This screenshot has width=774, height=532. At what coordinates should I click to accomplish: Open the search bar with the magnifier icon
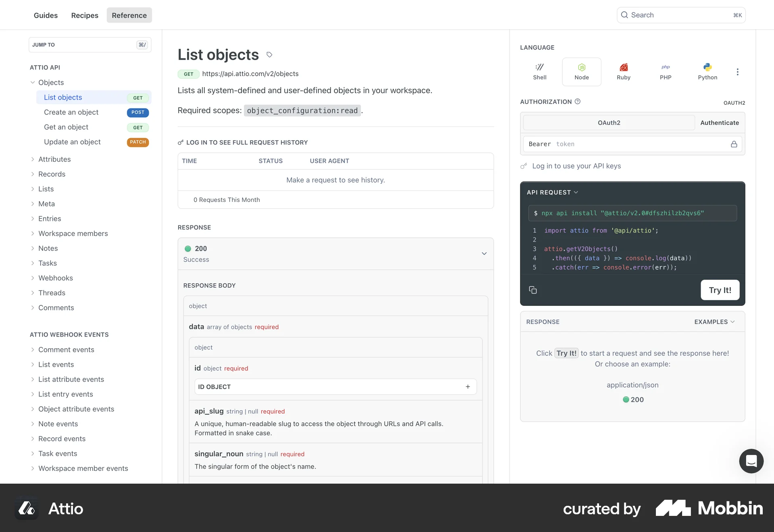624,15
